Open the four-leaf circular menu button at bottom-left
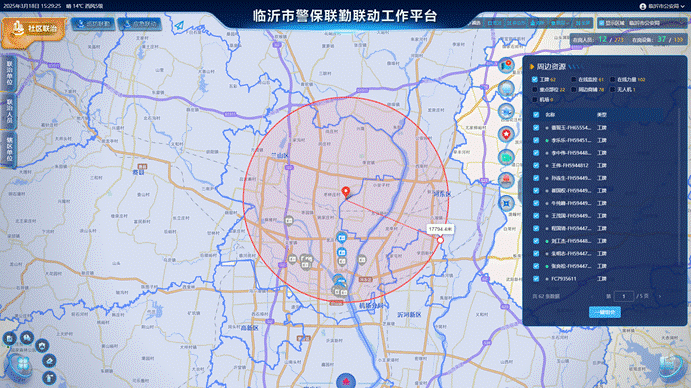 (x=22, y=364)
